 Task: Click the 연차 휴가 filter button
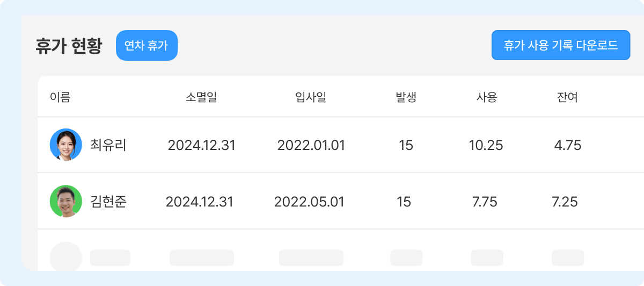[x=147, y=45]
